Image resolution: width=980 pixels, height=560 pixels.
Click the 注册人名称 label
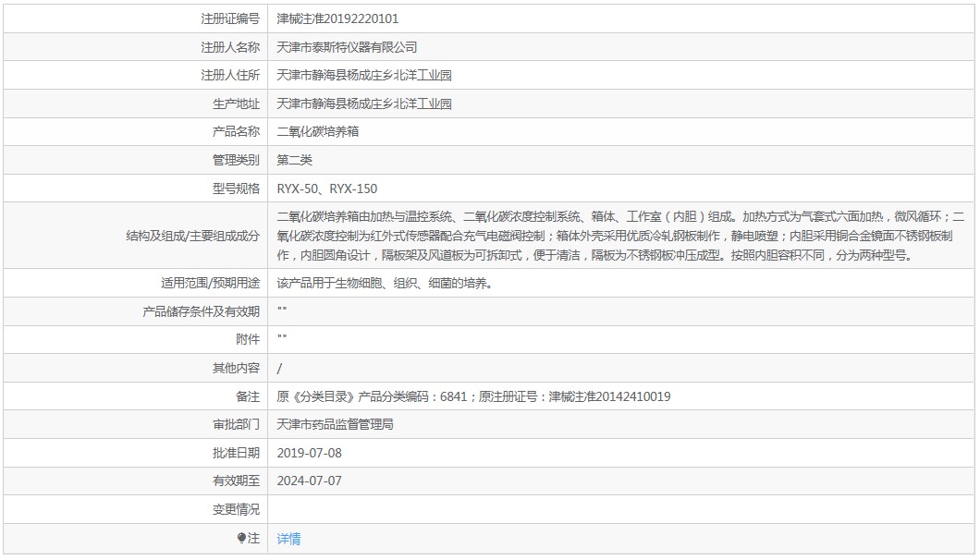click(230, 47)
